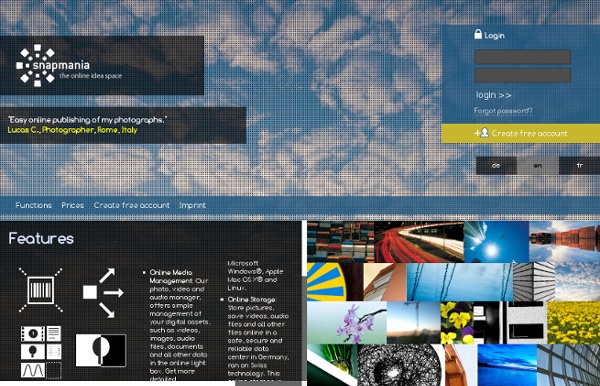Click the first login input field
Screen dimensions: 600x386
522,57
